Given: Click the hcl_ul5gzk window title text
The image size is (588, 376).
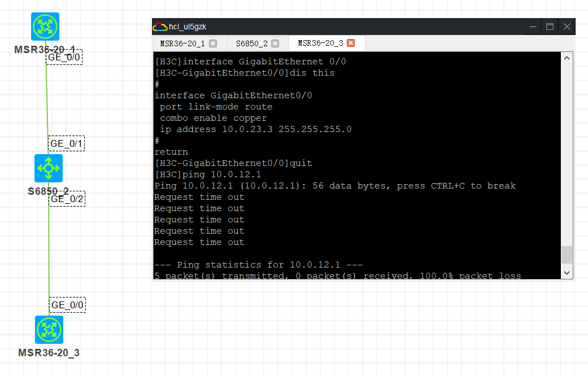Looking at the screenshot, I should pyautogui.click(x=188, y=27).
